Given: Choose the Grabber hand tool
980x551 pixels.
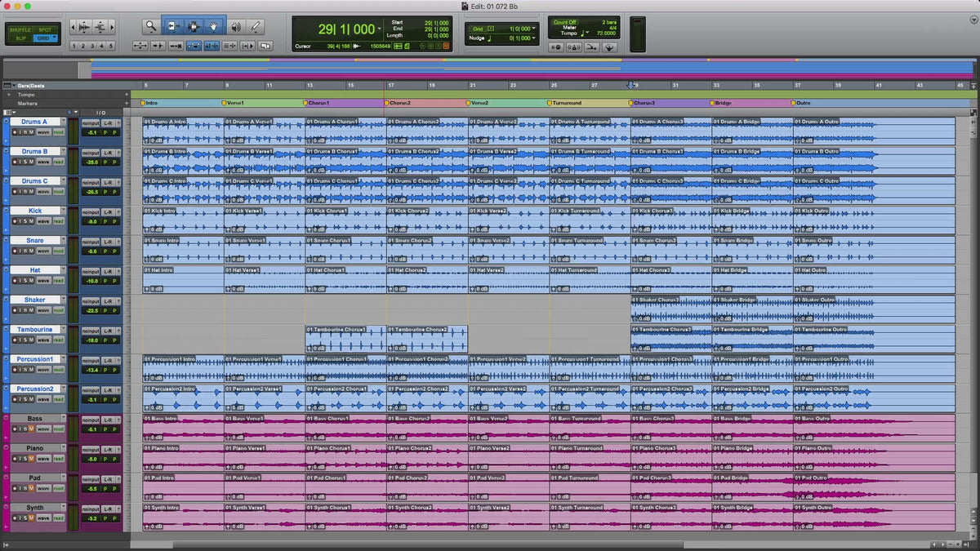Looking at the screenshot, I should coord(214,27).
